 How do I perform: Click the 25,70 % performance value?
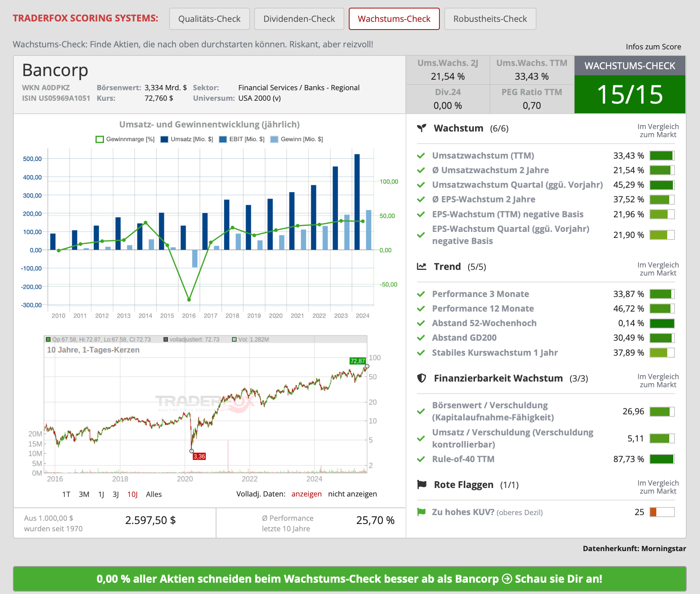click(375, 520)
